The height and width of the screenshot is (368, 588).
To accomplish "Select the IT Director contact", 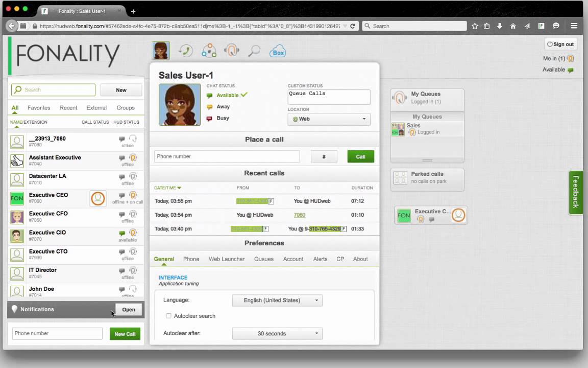I will coord(76,273).
